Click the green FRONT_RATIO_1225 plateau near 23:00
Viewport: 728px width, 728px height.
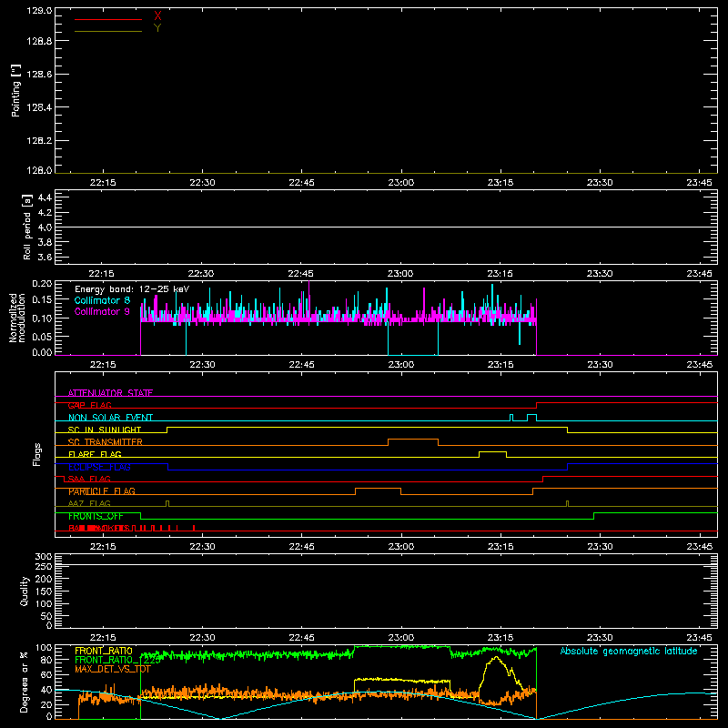(401, 646)
